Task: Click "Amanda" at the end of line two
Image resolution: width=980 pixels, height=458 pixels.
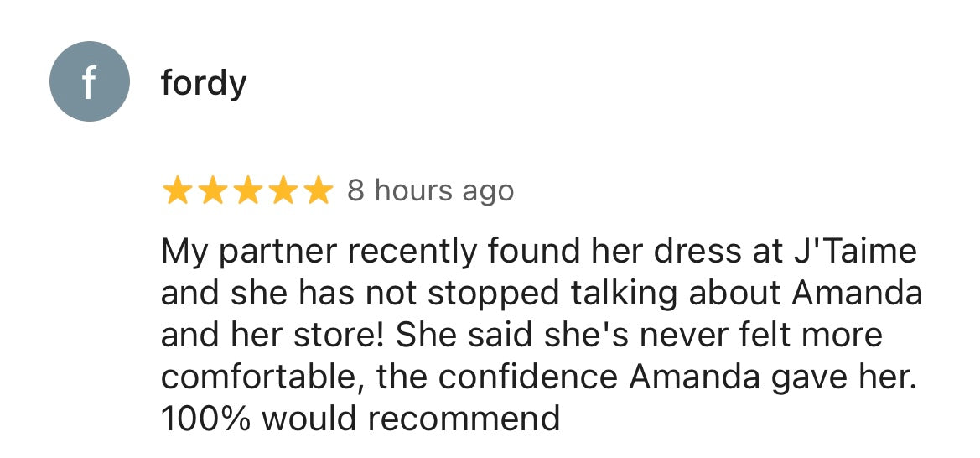Action: point(857,294)
